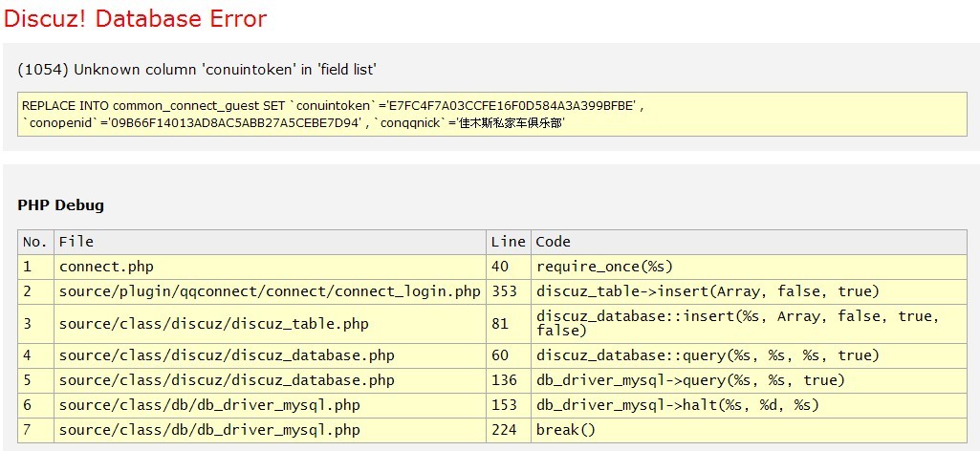Click row number 5 cell
Image resolution: width=980 pixels, height=451 pixels.
click(35, 380)
